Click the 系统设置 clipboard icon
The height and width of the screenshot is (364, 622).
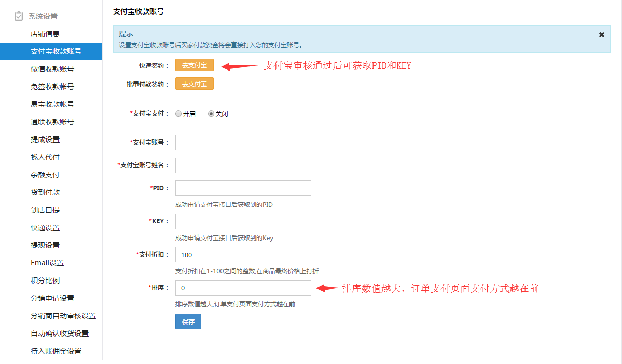[x=19, y=16]
